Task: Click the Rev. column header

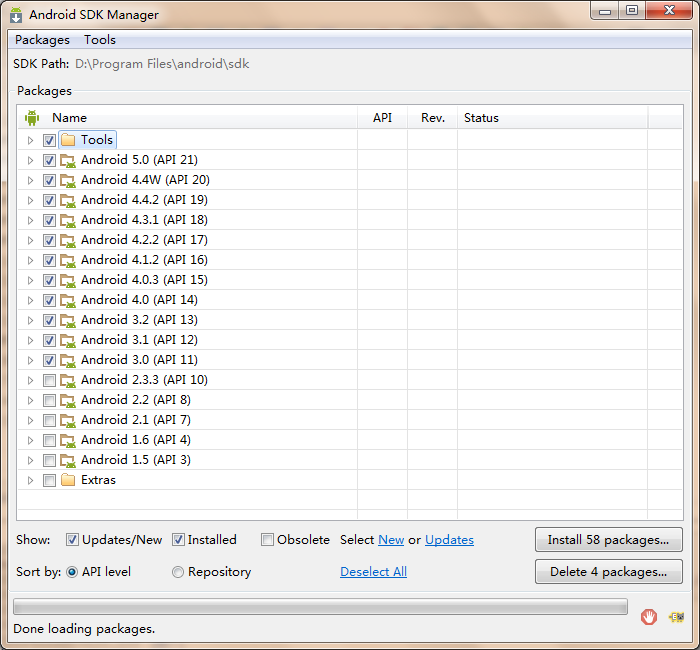Action: [433, 117]
